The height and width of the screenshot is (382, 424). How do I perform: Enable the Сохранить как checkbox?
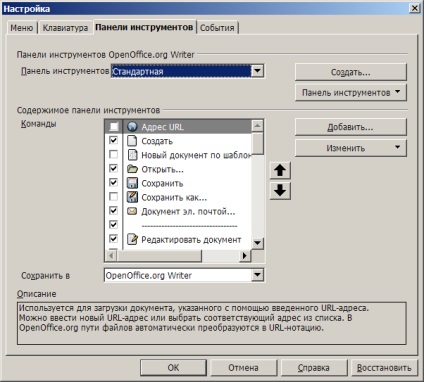click(x=113, y=197)
